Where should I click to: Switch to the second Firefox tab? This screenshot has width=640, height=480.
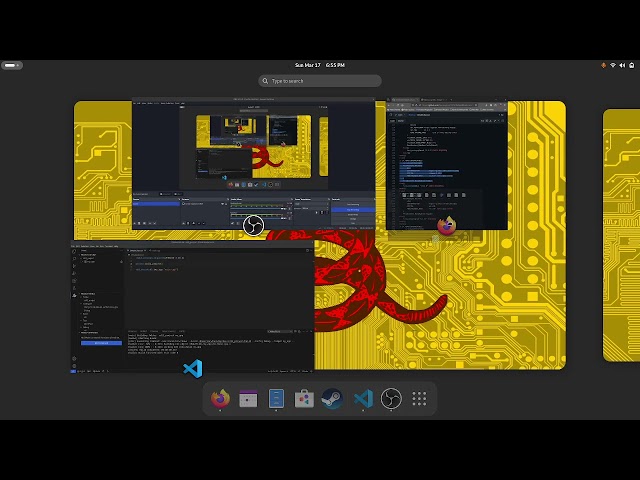[x=433, y=100]
